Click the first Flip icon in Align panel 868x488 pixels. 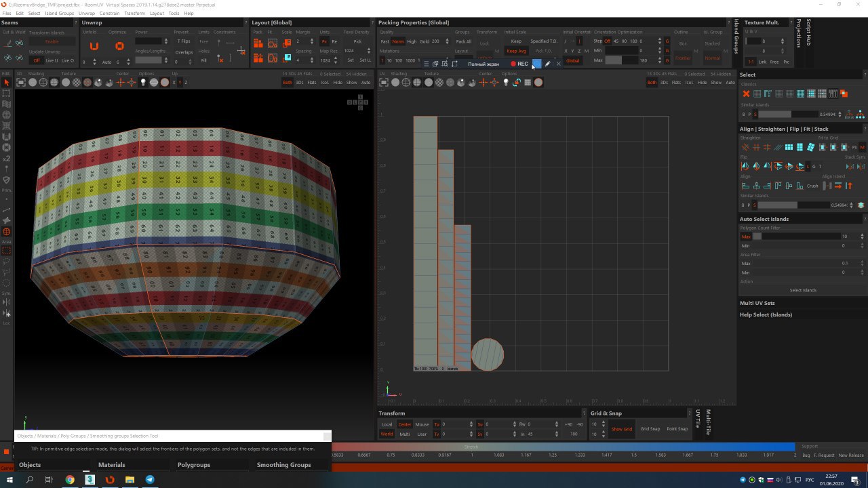click(745, 166)
